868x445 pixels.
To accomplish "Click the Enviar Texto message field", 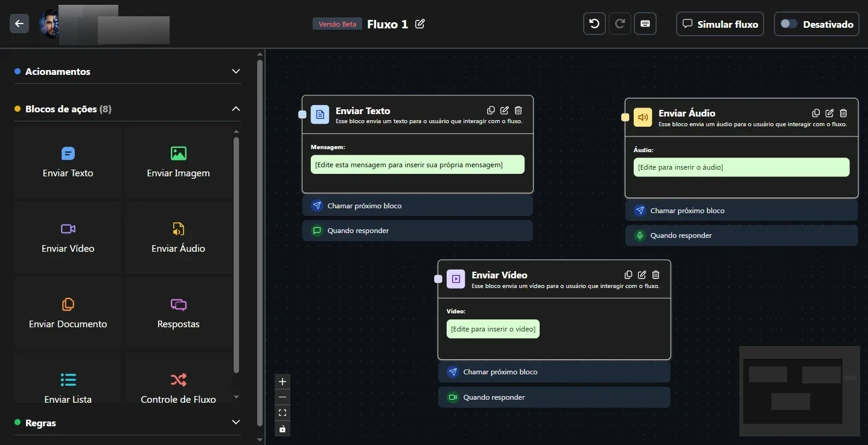I will click(418, 165).
